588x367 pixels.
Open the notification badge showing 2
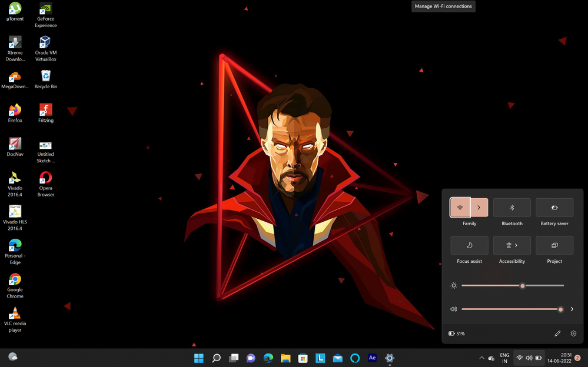click(x=578, y=358)
